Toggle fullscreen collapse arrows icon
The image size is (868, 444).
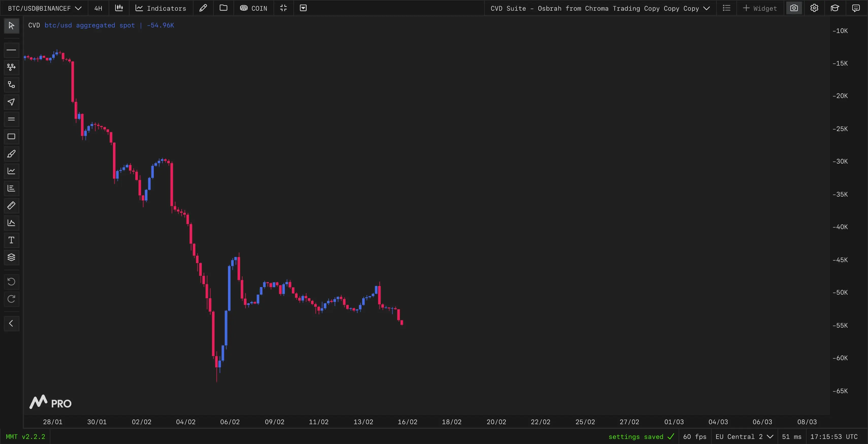283,8
